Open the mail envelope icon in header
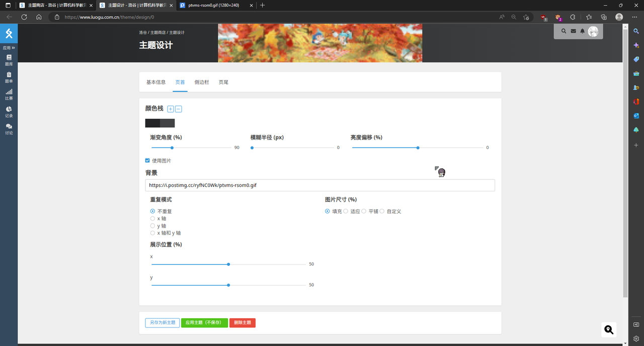The width and height of the screenshot is (644, 346). [573, 31]
